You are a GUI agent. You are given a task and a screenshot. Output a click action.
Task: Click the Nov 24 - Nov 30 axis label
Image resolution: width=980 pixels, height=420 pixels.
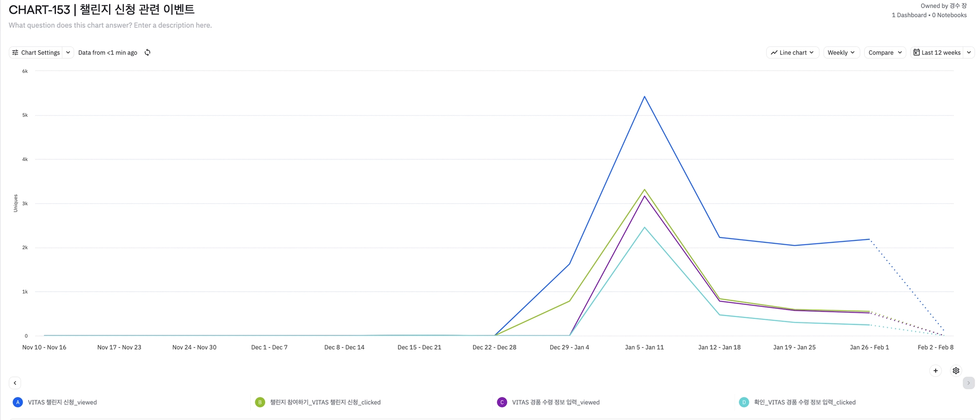point(194,347)
